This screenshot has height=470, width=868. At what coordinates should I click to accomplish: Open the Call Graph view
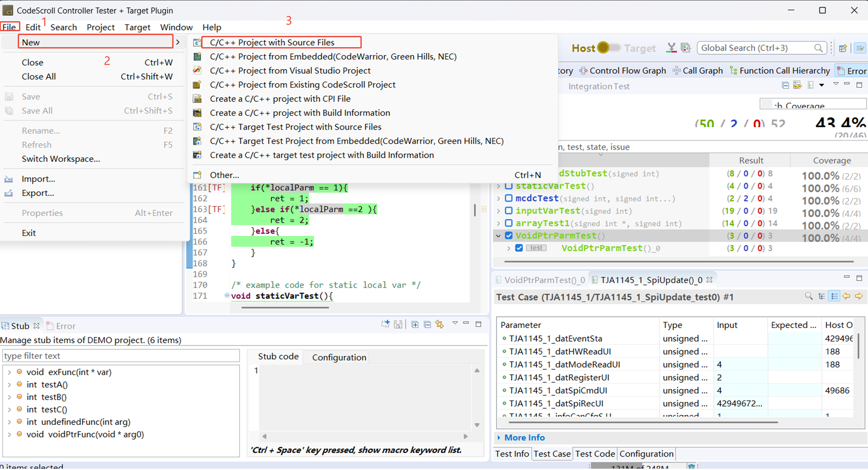tap(698, 71)
